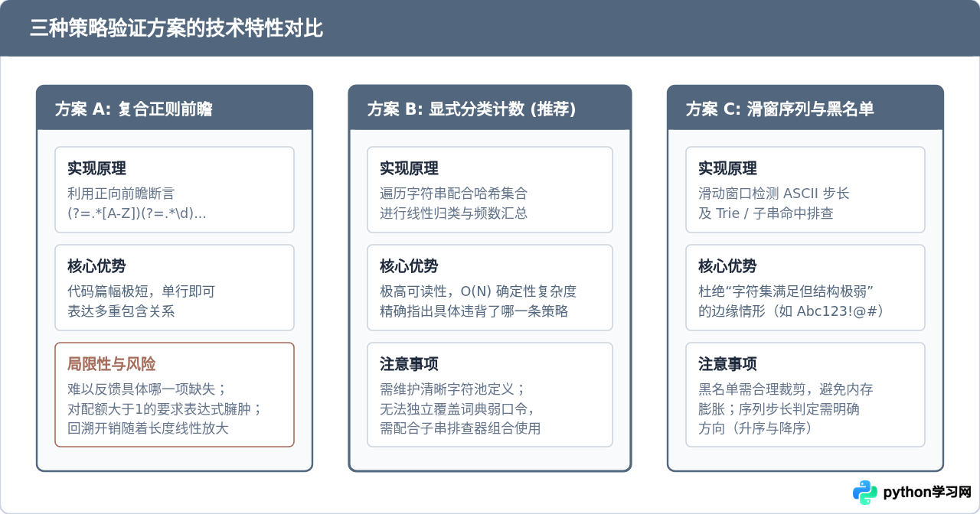Click the 无法独立覆盖词典弱口令， line
This screenshot has height=514, width=980.
(x=457, y=409)
